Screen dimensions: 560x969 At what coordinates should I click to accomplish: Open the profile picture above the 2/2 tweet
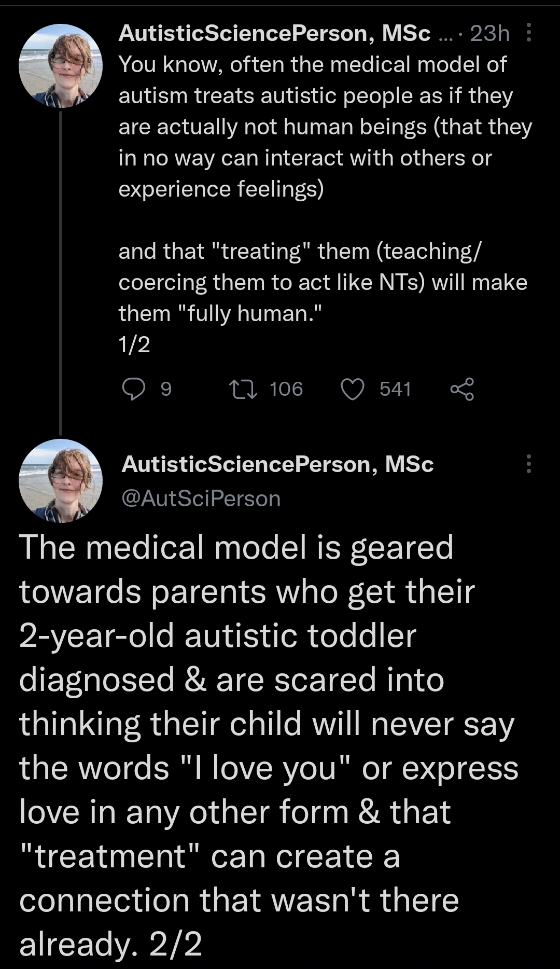tap(61, 481)
